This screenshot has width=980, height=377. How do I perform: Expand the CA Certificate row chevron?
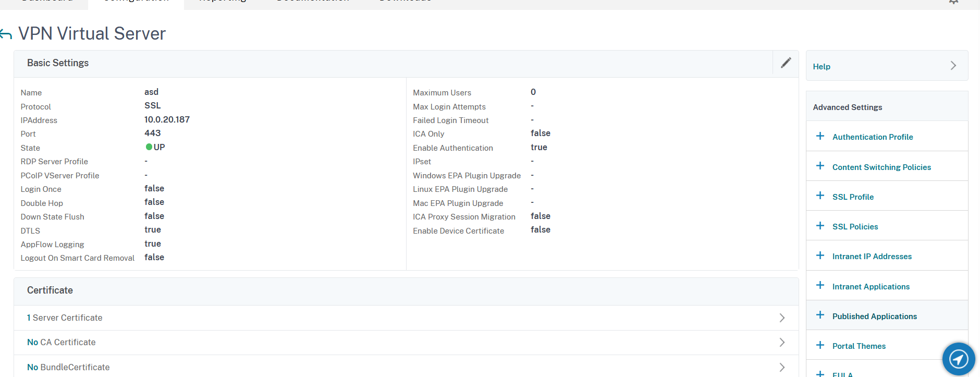click(781, 342)
